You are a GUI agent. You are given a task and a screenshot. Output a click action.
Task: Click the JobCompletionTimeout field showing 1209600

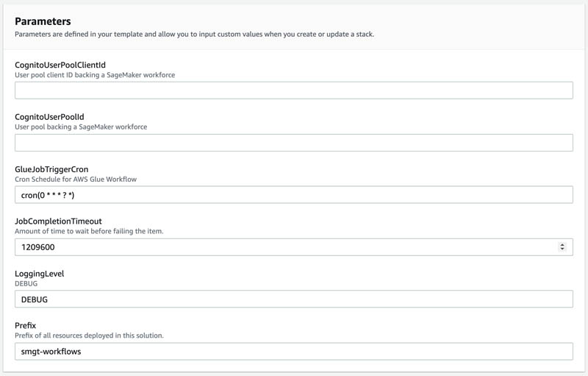[x=293, y=247]
